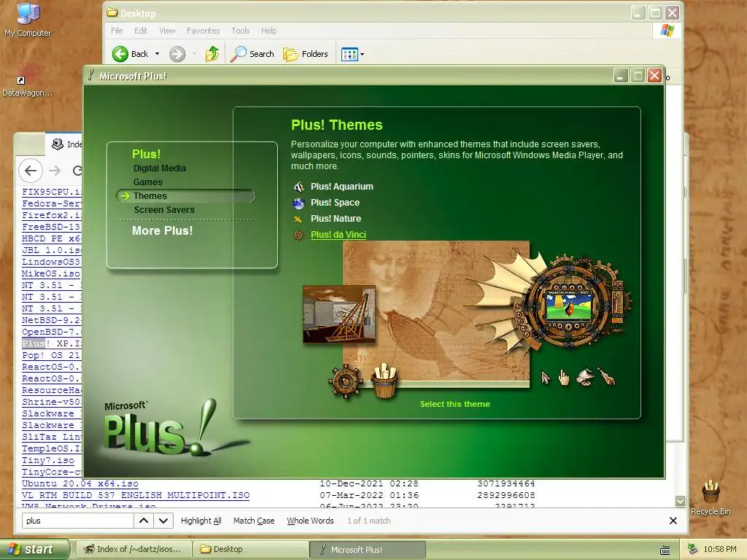Viewport: 747px width, 560px height.
Task: Click the Plus! da Vinci gear icon
Action: click(298, 236)
